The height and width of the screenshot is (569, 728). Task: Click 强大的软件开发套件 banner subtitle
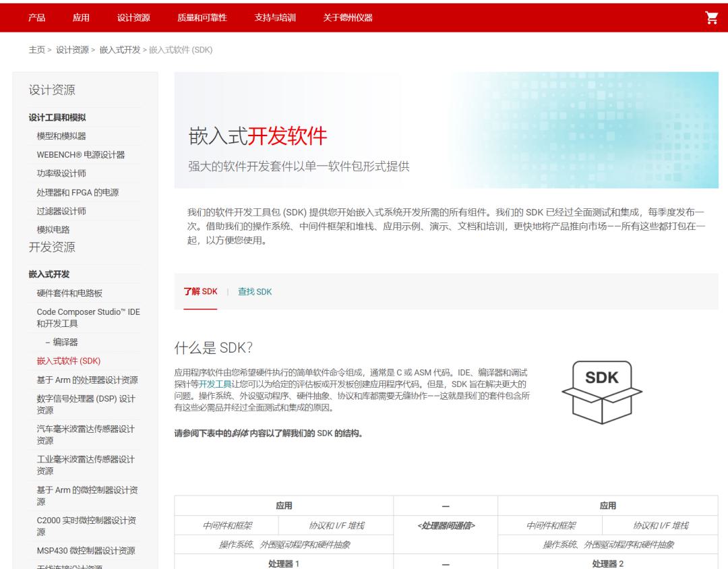(299, 167)
